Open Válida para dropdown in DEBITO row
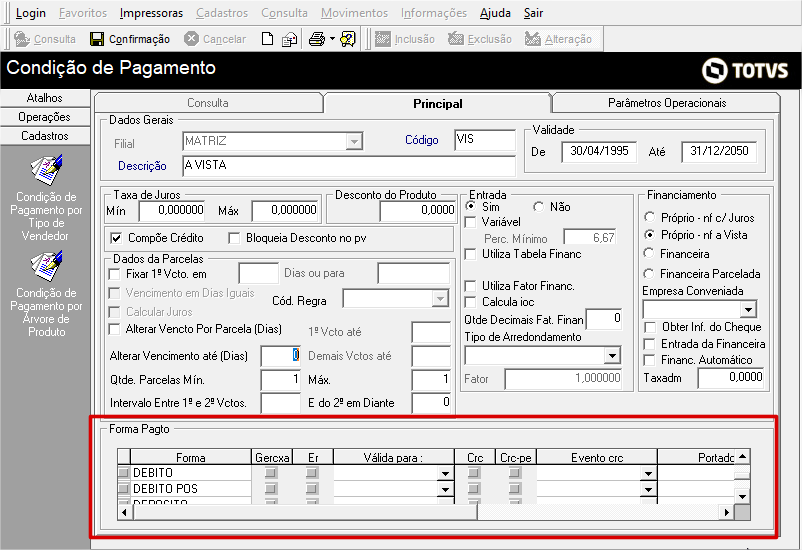Viewport: 802px width, 550px height. pyautogui.click(x=445, y=473)
